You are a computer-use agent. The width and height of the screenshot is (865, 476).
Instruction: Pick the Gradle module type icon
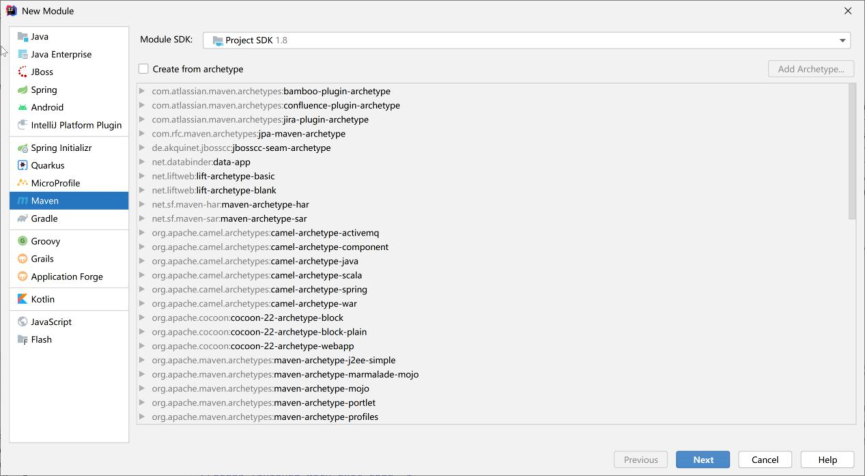coord(22,218)
